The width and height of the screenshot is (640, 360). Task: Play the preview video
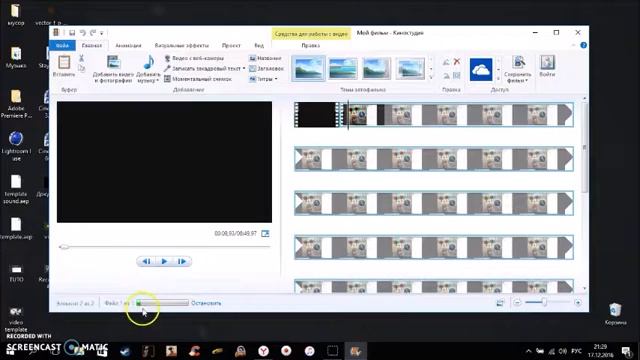tap(164, 261)
